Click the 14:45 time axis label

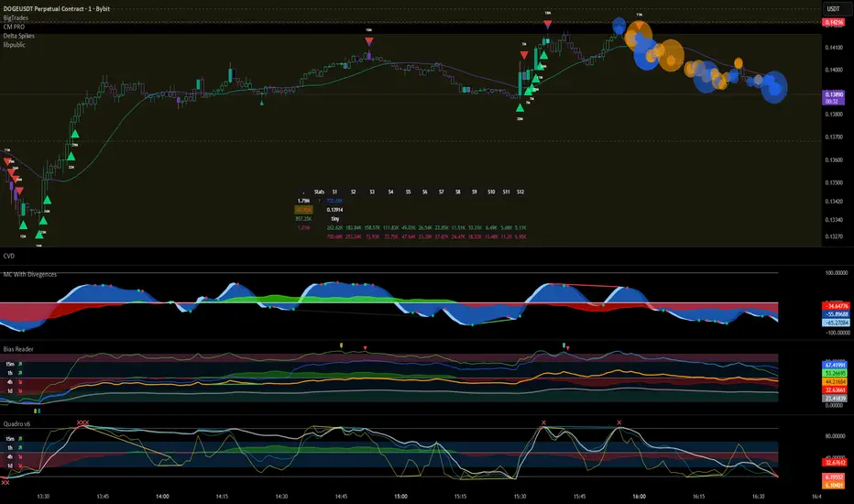(x=341, y=497)
